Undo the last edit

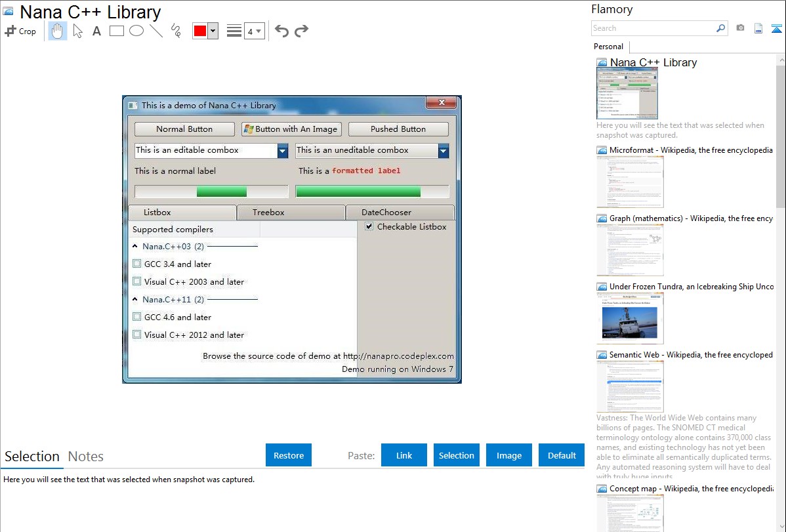281,31
